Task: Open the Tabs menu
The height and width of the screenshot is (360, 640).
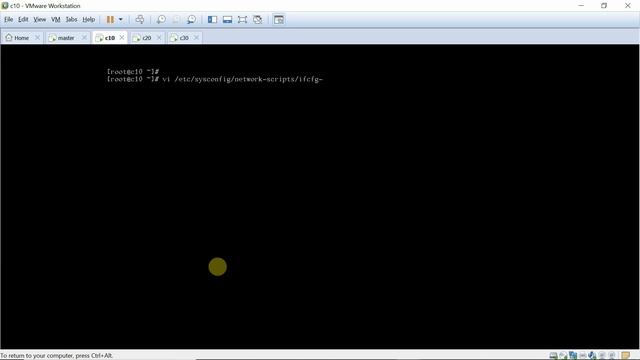Action: pos(71,19)
